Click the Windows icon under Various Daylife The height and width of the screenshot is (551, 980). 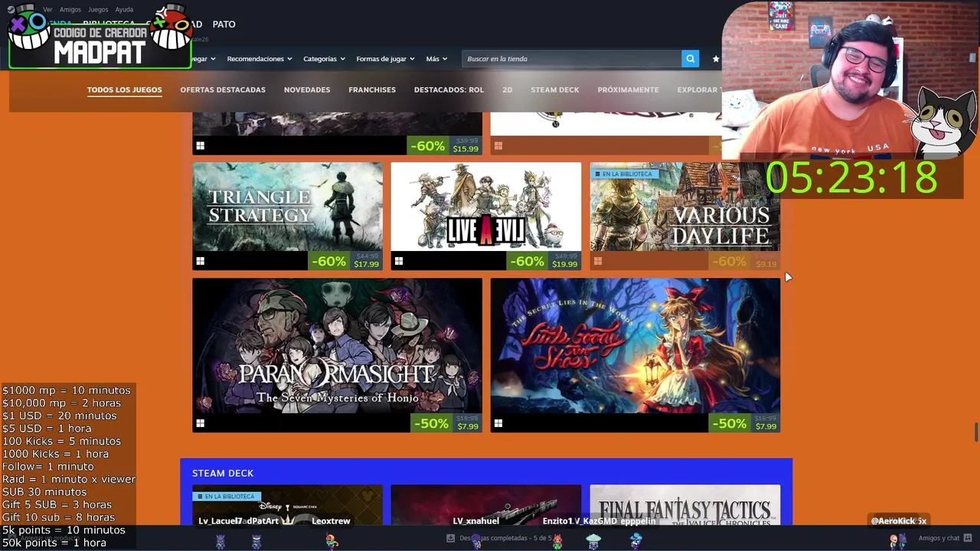(597, 262)
